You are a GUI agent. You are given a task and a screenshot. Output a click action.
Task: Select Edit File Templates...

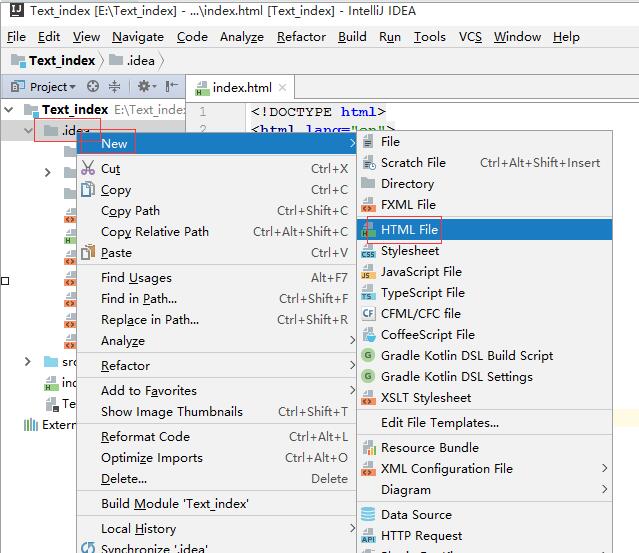485,423
